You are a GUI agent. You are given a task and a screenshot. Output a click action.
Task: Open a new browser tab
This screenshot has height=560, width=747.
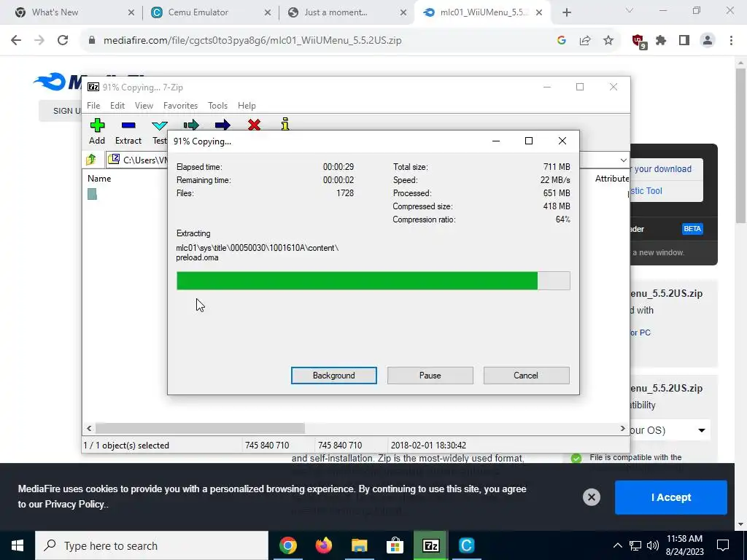(566, 12)
